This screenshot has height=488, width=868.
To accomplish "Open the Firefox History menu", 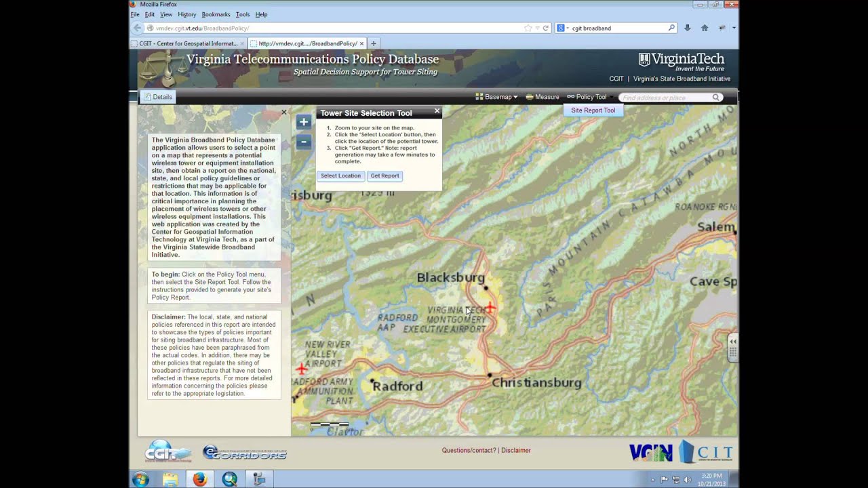I will click(x=186, y=14).
